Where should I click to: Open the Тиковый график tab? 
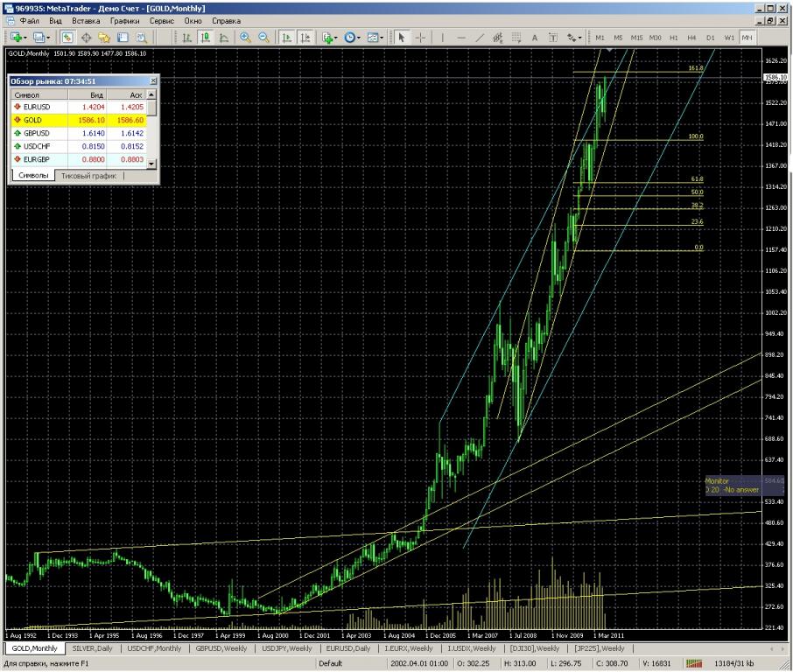[88, 176]
